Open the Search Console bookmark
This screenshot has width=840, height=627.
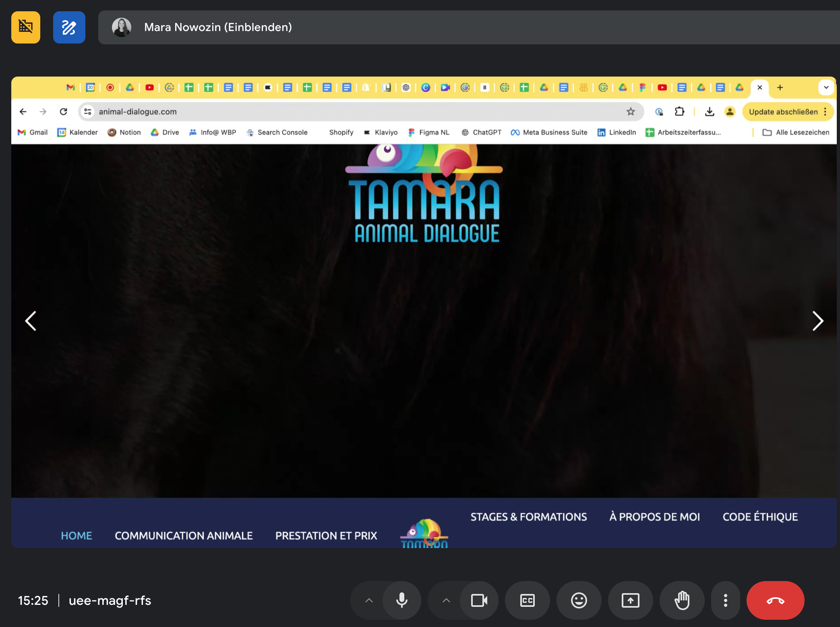pyautogui.click(x=277, y=132)
